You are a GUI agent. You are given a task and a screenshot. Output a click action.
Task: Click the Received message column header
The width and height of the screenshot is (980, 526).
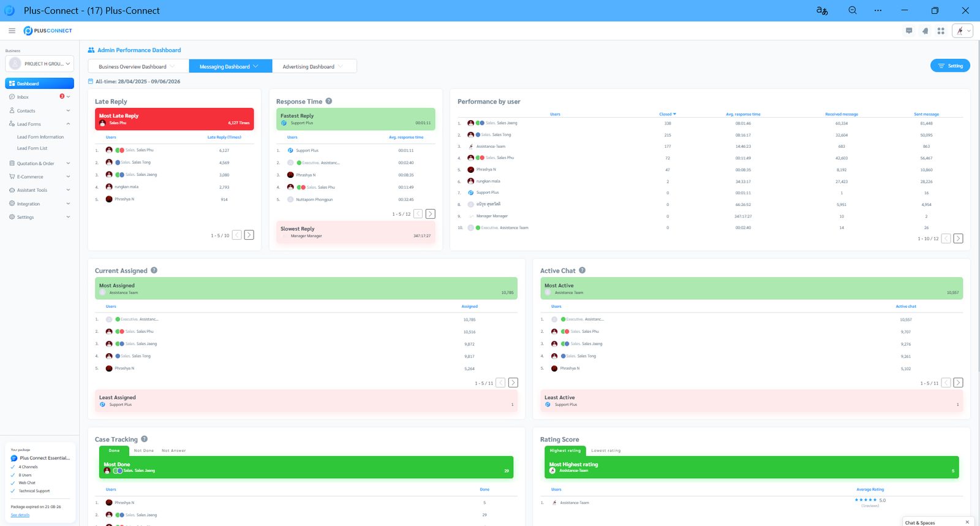click(842, 114)
